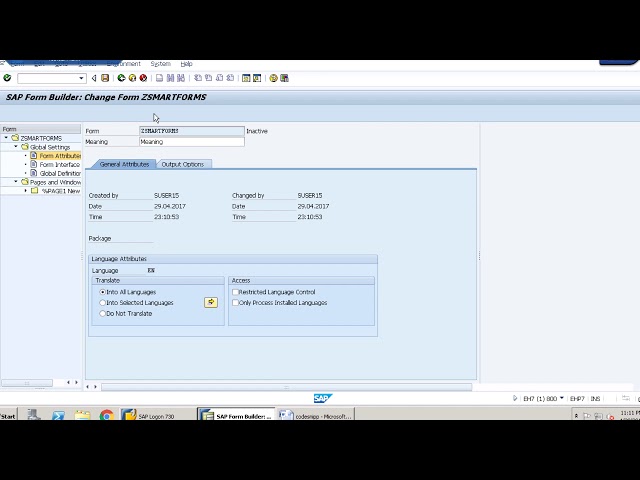Open Chrome from the taskbar
Image resolution: width=640 pixels, height=480 pixels.
pos(107,416)
